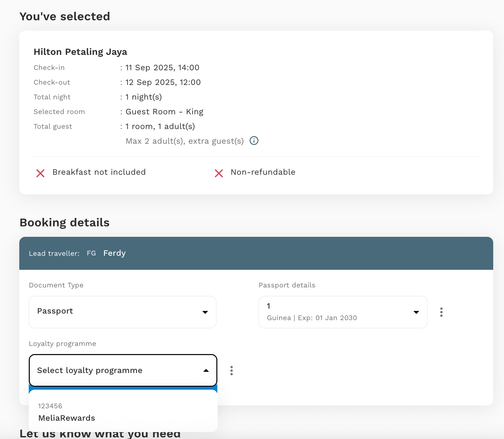This screenshot has height=439, width=504.
Task: Open the Document Type Passport dropdown
Action: point(123,312)
